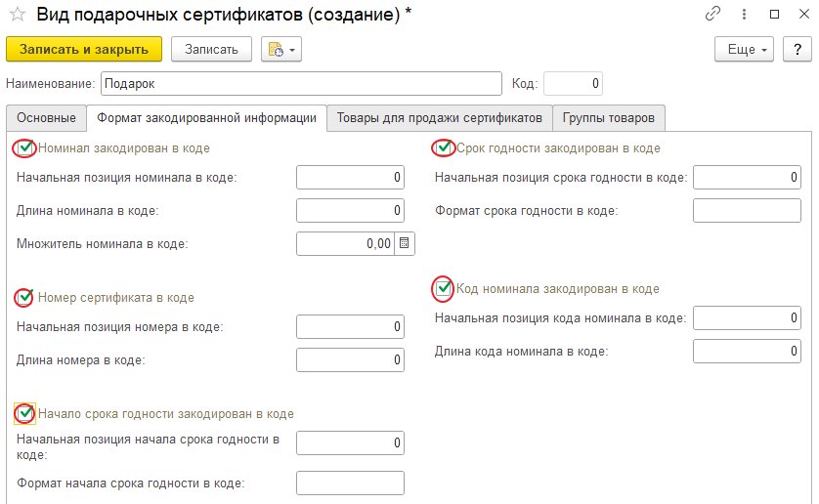Open dropdown arrow next to report icon

tap(292, 50)
